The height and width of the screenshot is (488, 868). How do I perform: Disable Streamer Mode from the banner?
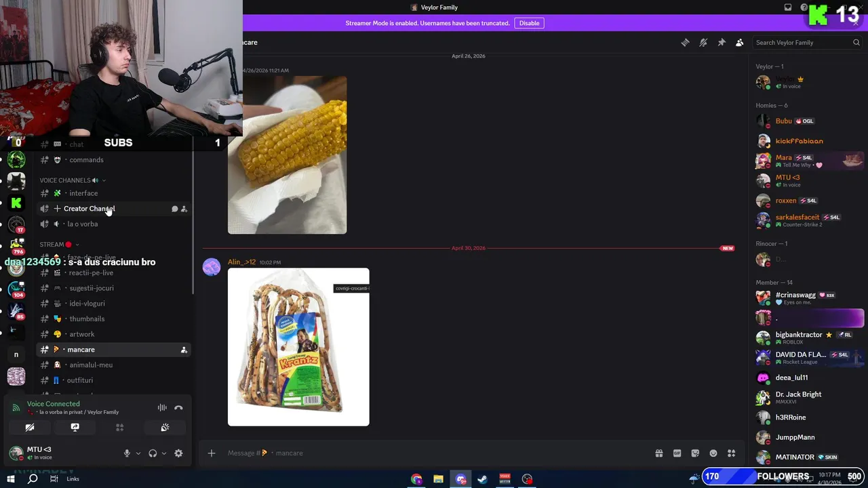(530, 23)
